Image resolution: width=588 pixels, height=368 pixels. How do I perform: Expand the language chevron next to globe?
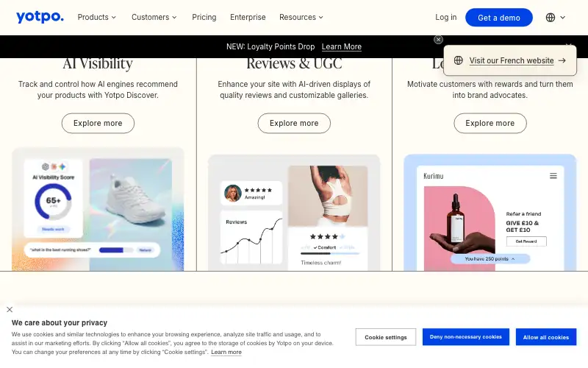562,17
